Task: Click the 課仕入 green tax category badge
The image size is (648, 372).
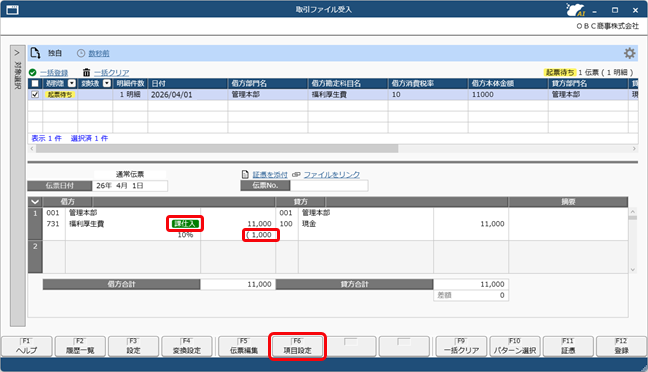Action: point(185,224)
